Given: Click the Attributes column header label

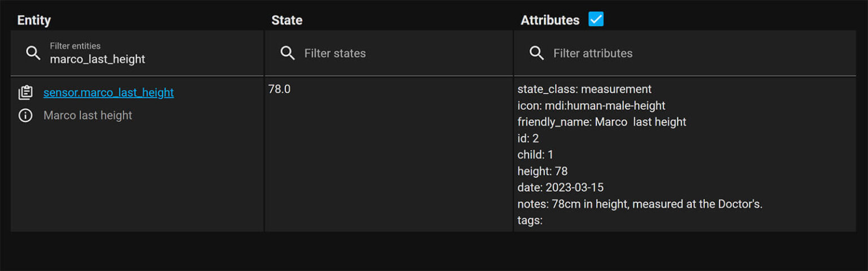Looking at the screenshot, I should point(550,20).
